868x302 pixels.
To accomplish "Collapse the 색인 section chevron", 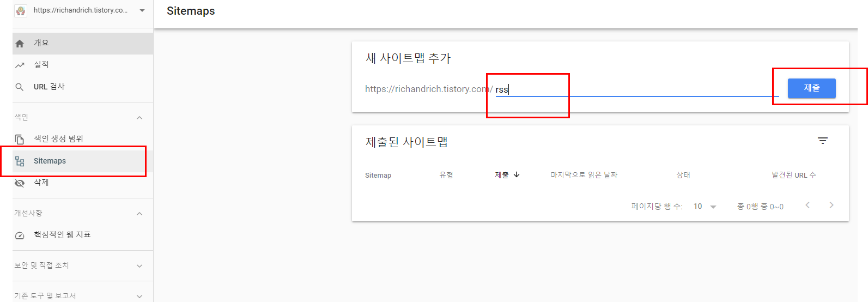I will point(139,118).
